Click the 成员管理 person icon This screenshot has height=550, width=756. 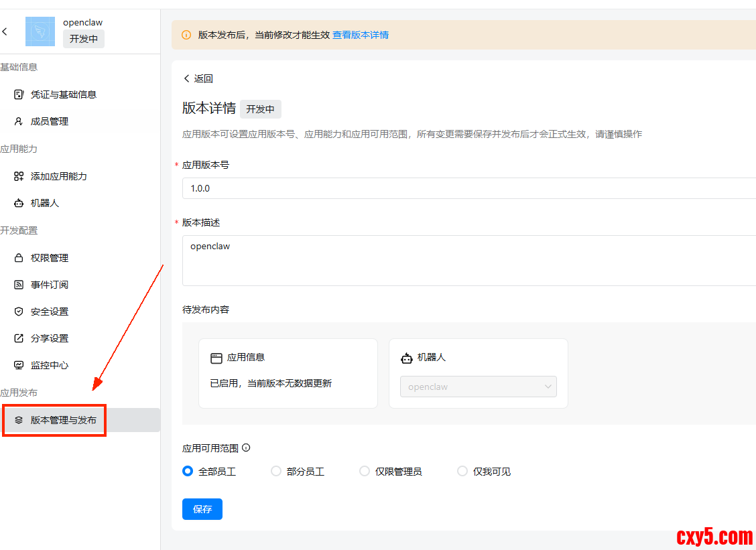(x=19, y=121)
